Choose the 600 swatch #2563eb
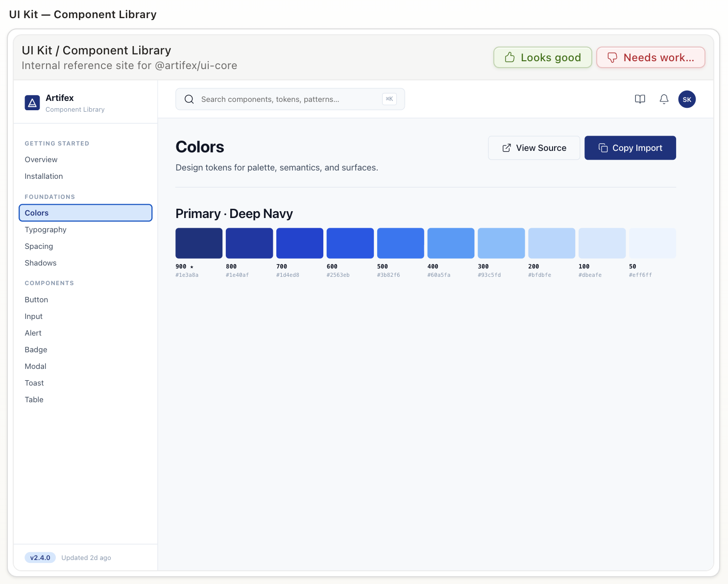This screenshot has width=728, height=584. tap(350, 243)
